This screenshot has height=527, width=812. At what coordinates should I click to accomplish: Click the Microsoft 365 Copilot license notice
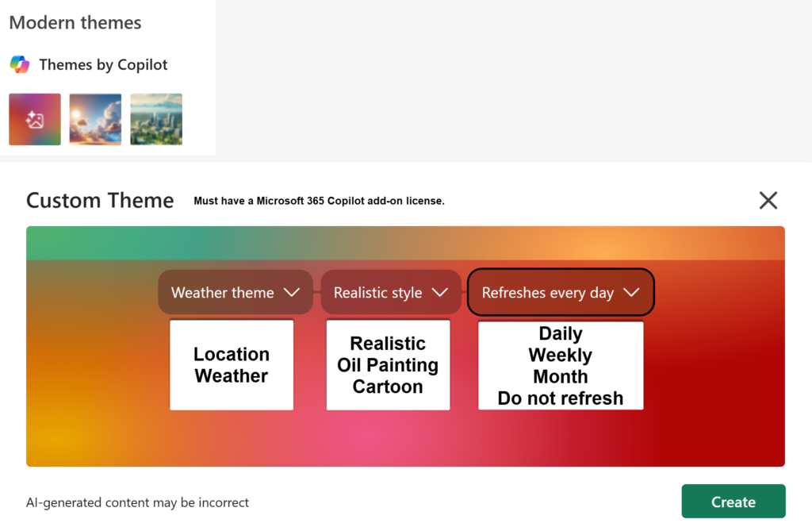[319, 201]
